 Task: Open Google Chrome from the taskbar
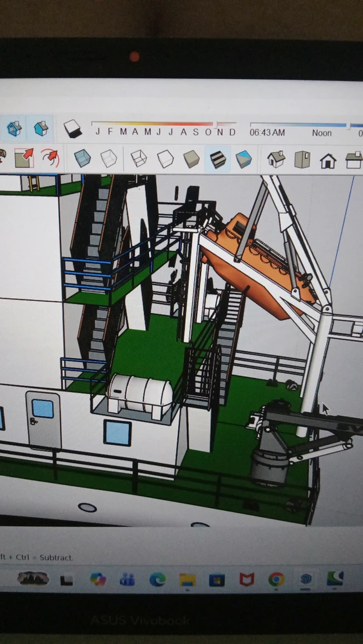pyautogui.click(x=276, y=580)
